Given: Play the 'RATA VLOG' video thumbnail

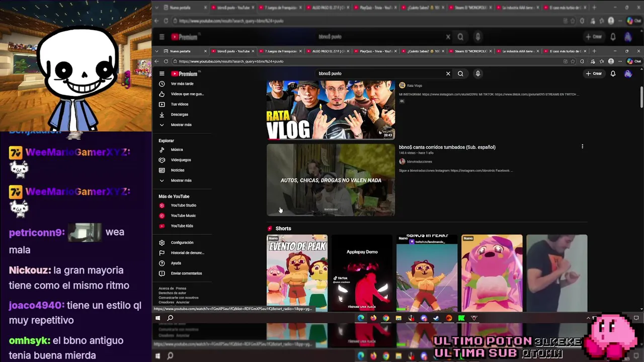Looking at the screenshot, I should coord(331,110).
